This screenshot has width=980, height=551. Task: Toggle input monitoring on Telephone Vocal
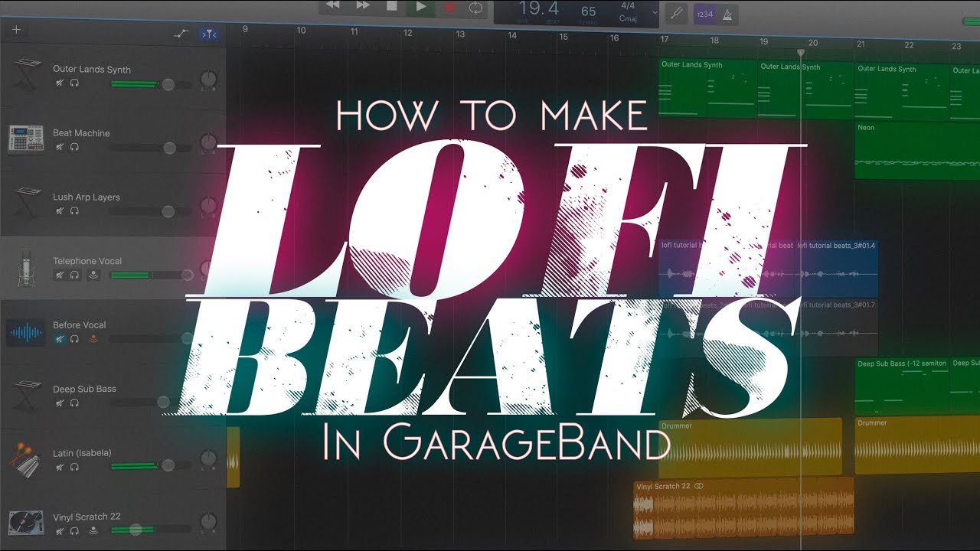pyautogui.click(x=93, y=275)
